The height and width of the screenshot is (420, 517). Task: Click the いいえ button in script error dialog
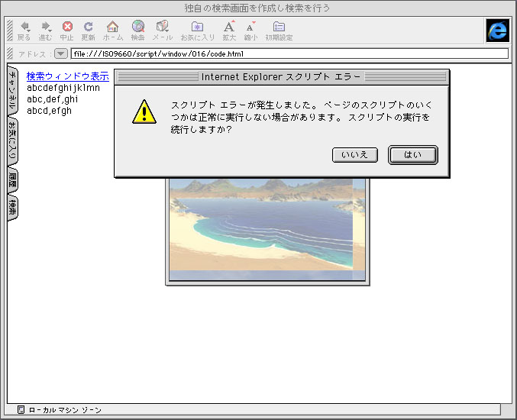[x=355, y=154]
